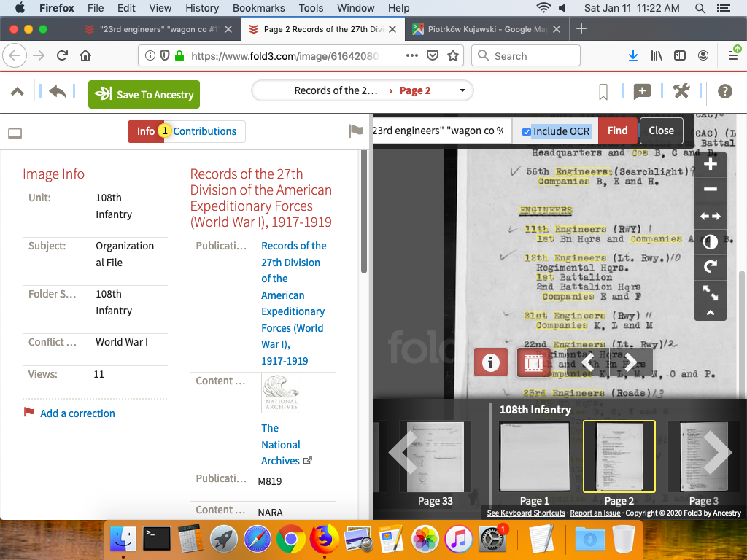The width and height of the screenshot is (747, 560).
Task: Collapse the viewer tools with the small chevron
Action: coord(710,314)
